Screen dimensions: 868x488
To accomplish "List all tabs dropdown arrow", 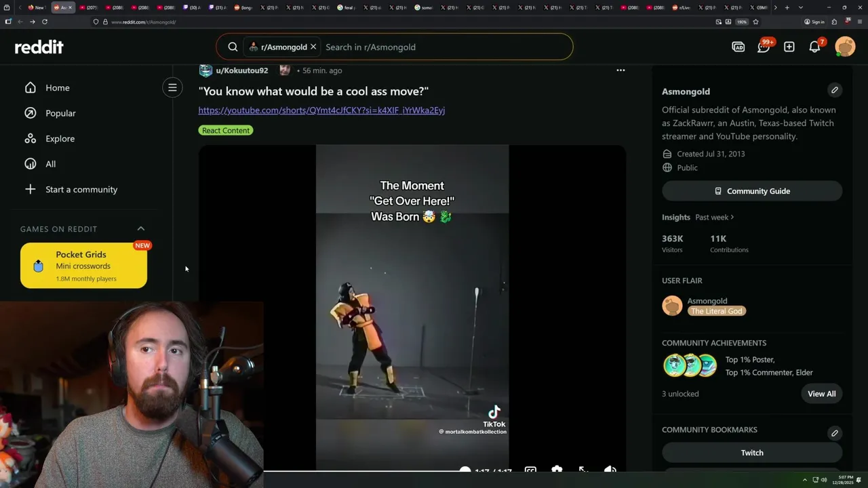I will [x=800, y=7].
